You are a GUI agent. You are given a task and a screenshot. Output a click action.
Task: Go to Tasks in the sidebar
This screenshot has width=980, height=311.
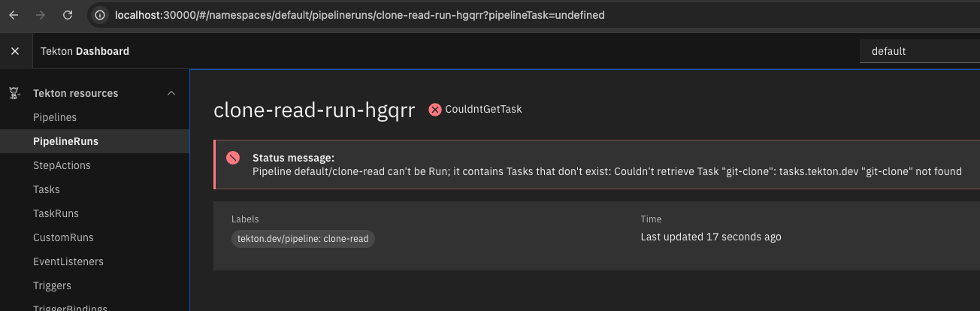47,189
